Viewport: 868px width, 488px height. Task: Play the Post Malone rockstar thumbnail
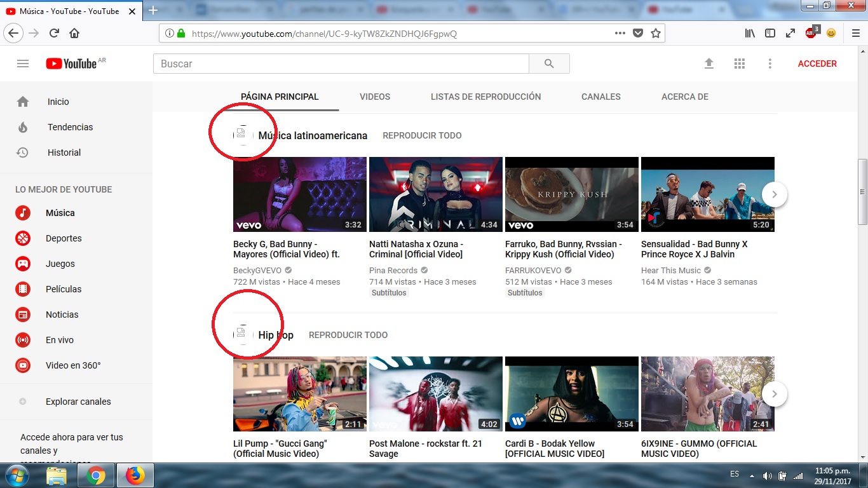(x=436, y=394)
